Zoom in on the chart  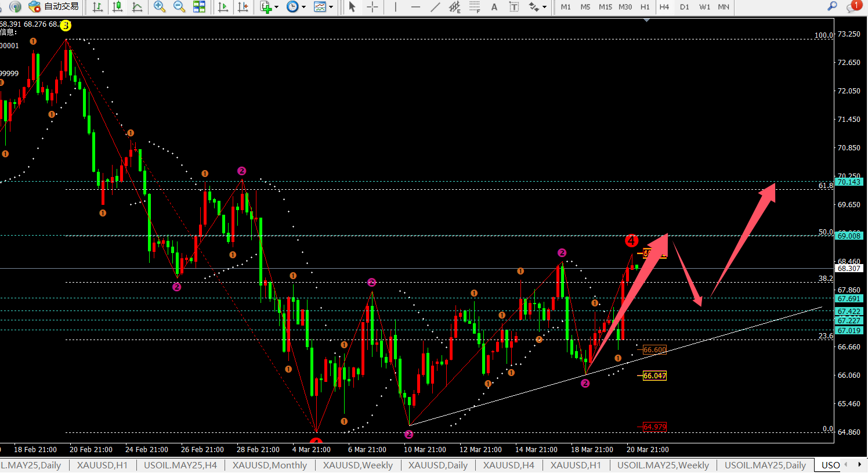(x=160, y=7)
